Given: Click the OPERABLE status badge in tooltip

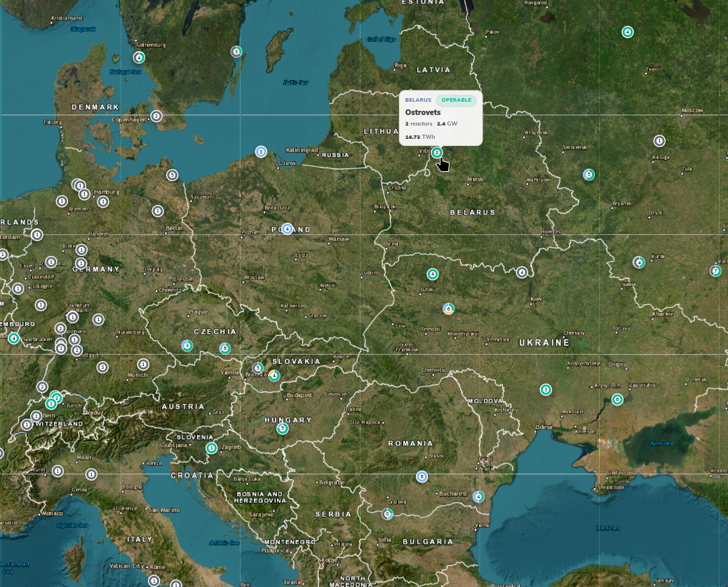Looking at the screenshot, I should [456, 100].
